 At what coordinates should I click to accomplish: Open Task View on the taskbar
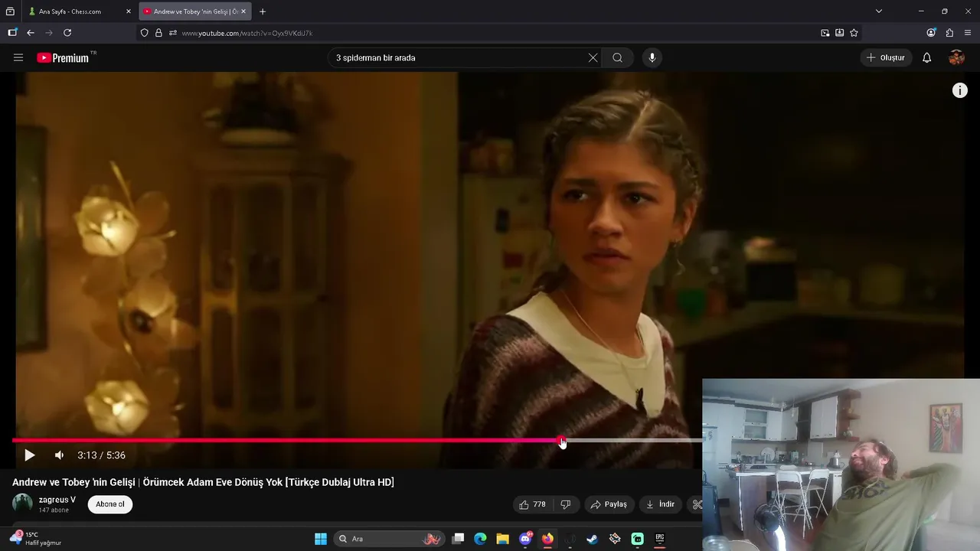pos(458,539)
